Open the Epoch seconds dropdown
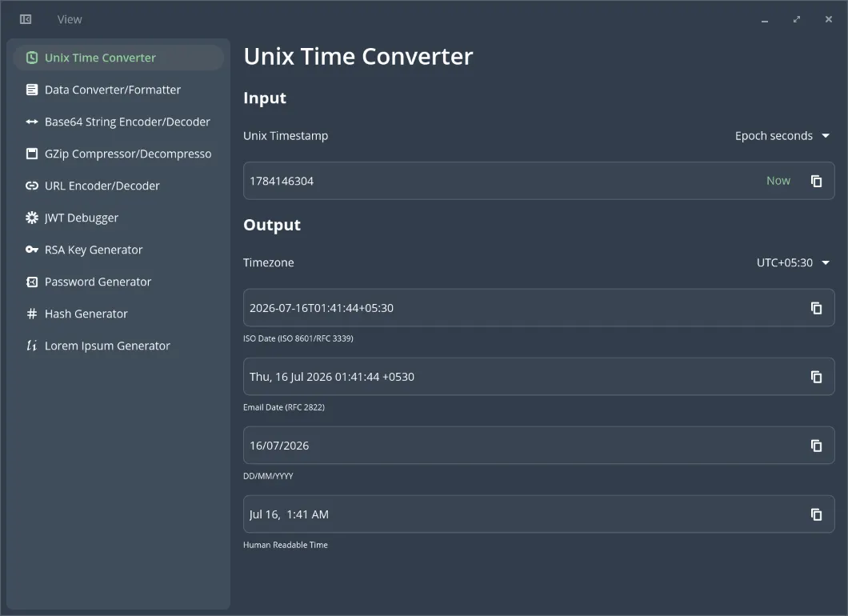 (782, 136)
